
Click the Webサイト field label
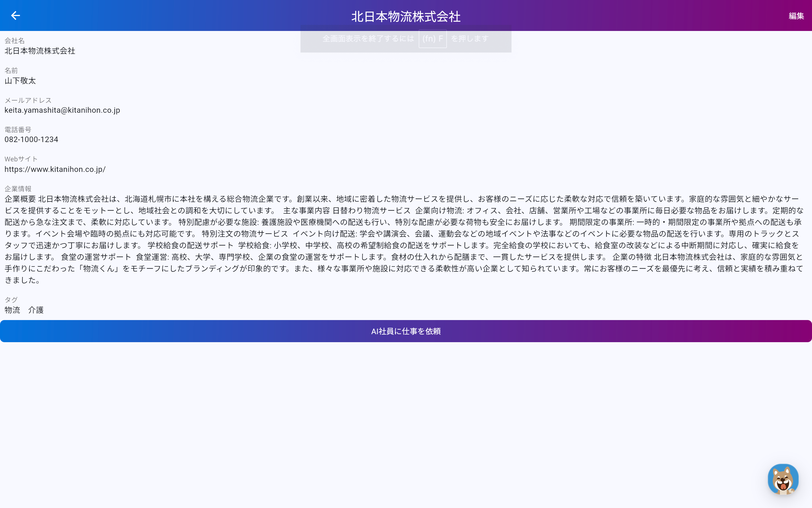tap(21, 159)
